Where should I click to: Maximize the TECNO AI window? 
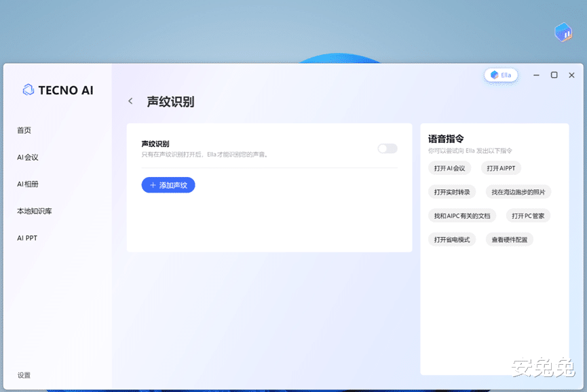554,75
